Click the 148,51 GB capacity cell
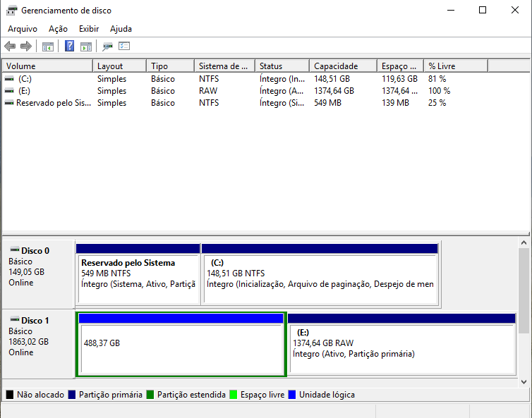532x418 pixels. coord(332,79)
